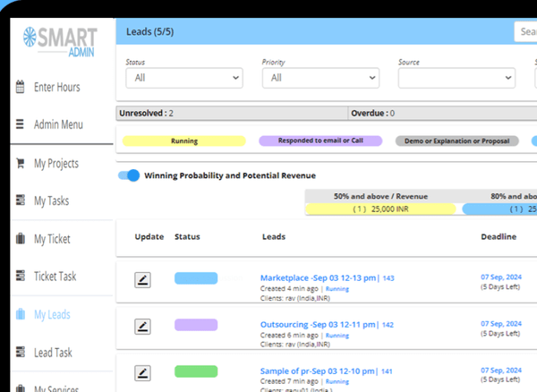Click Marketplace lead deadline 07 Sep, 2024
Screen dimensions: 537x392
click(x=501, y=277)
